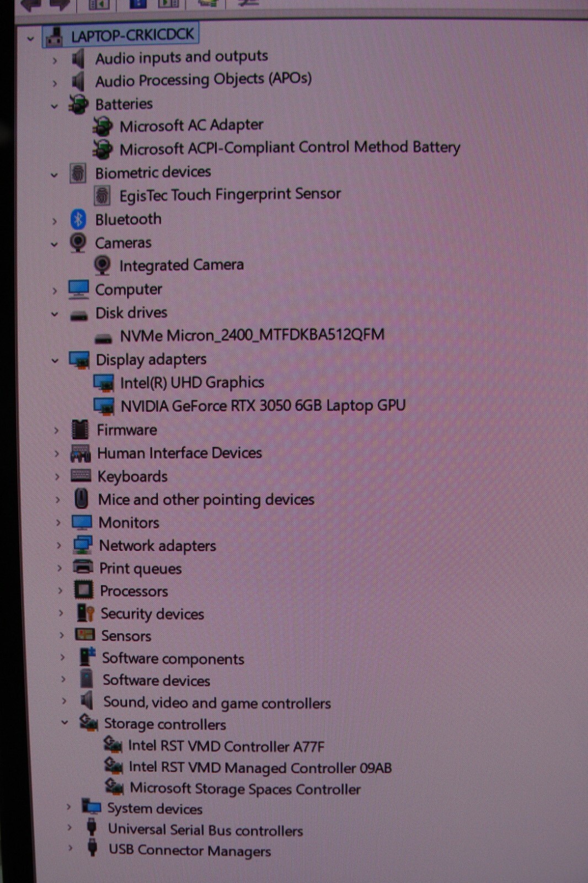The width and height of the screenshot is (588, 883).
Task: Click the Cameras webcam icon
Action: [x=78, y=243]
